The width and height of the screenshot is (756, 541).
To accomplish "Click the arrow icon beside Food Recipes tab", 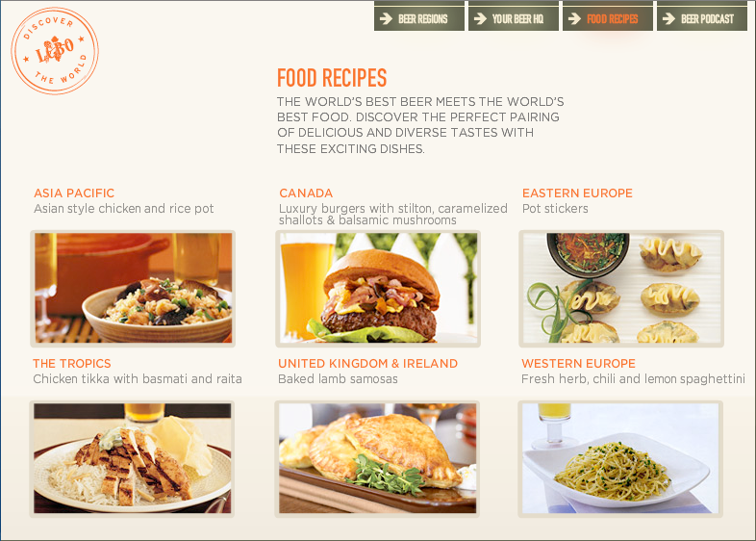I will click(574, 19).
